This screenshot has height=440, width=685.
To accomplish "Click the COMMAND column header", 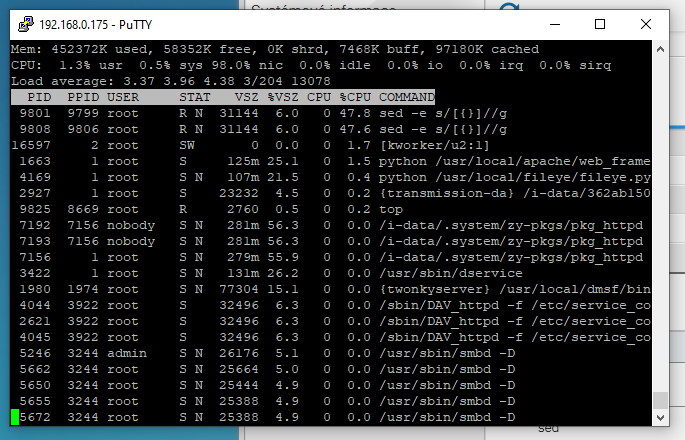I will [407, 97].
